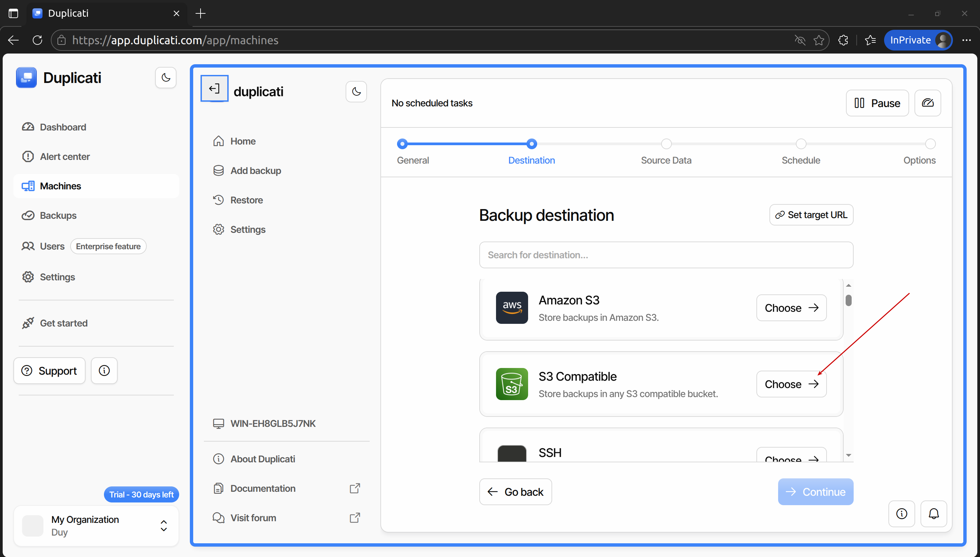The image size is (980, 557).
Task: Click the Set target URL button
Action: (811, 215)
